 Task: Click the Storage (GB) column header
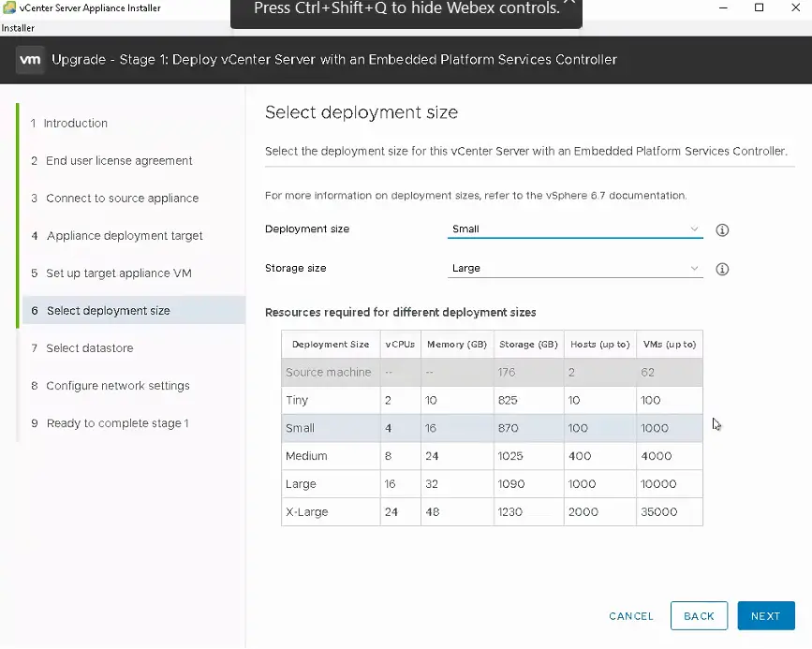[528, 345]
